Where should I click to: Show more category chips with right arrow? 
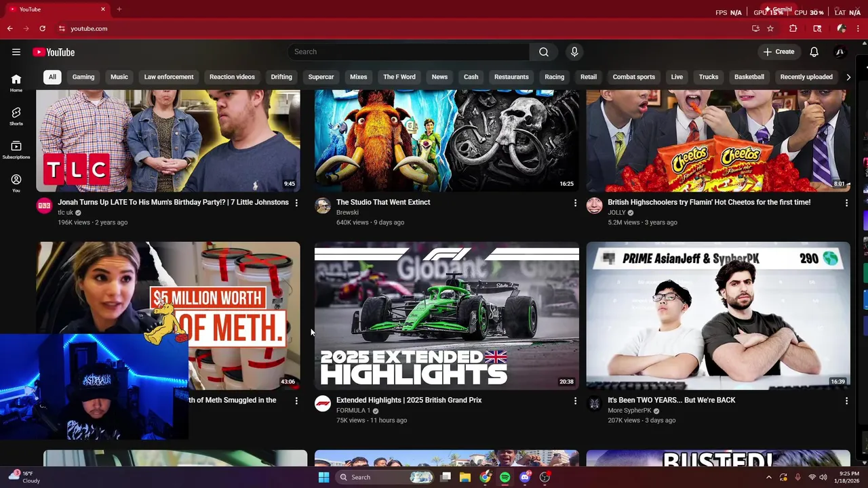coord(848,77)
